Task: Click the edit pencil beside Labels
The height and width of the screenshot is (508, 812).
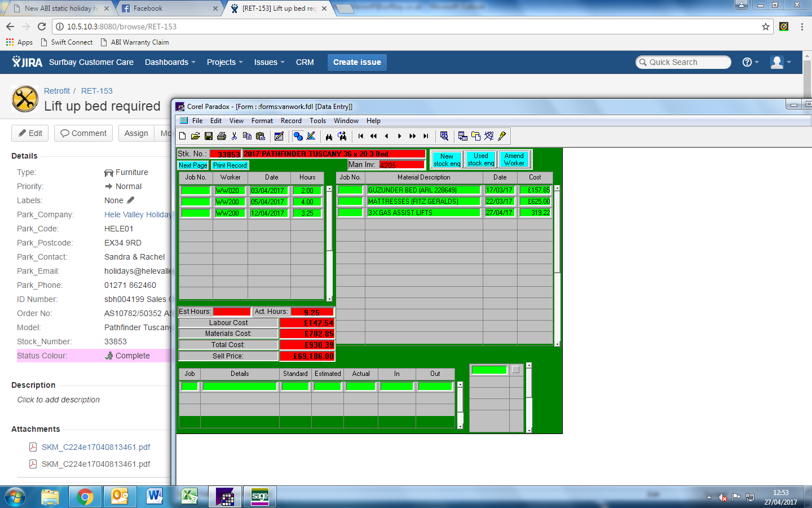Action: [131, 200]
